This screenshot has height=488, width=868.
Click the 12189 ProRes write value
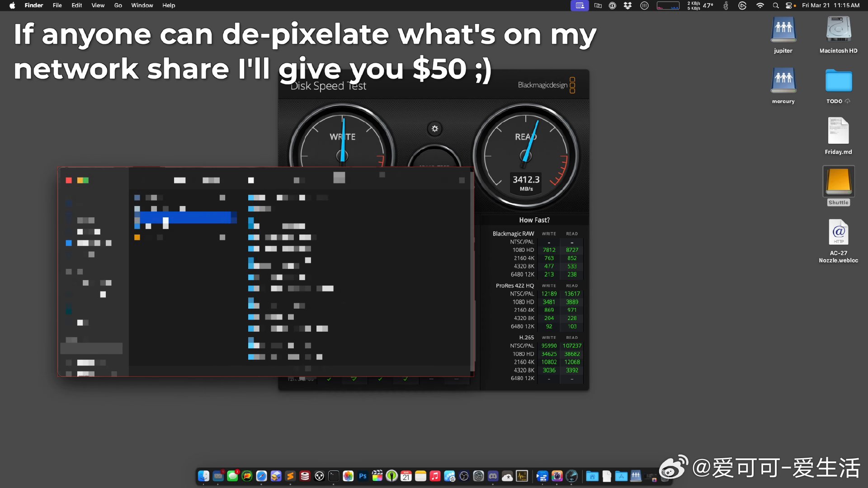549,294
